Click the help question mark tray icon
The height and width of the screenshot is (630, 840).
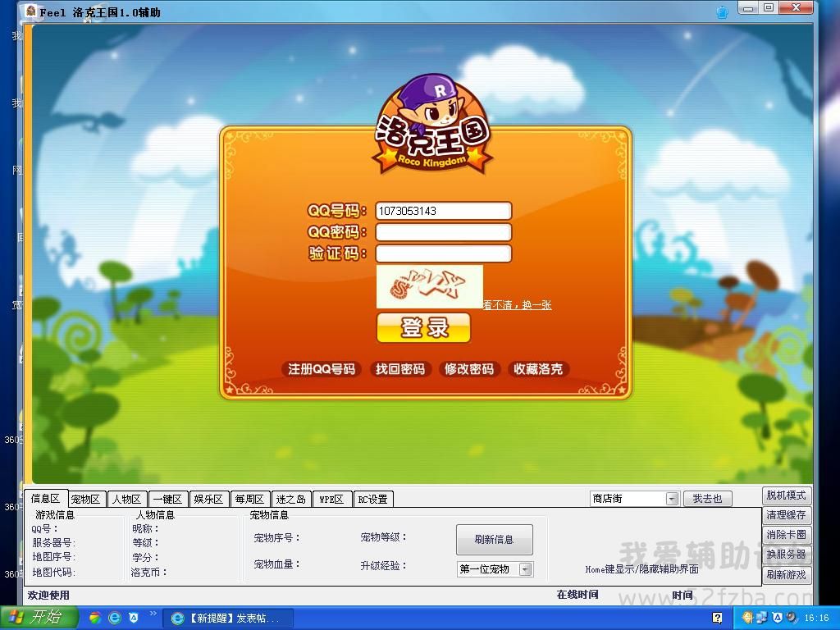click(x=718, y=618)
